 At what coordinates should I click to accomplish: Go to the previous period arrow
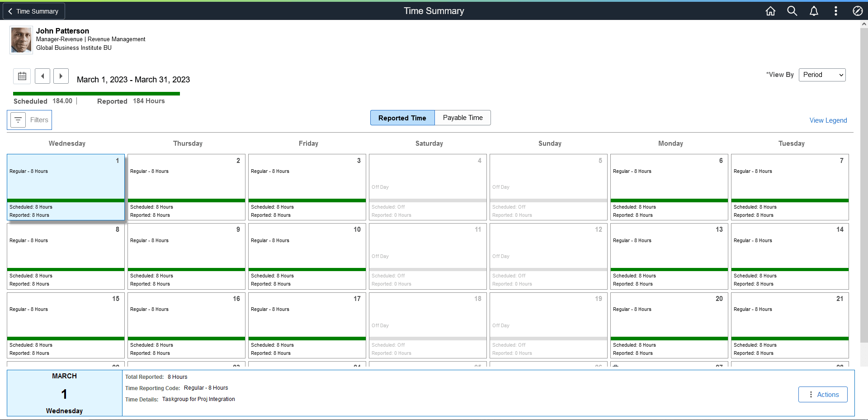(42, 76)
